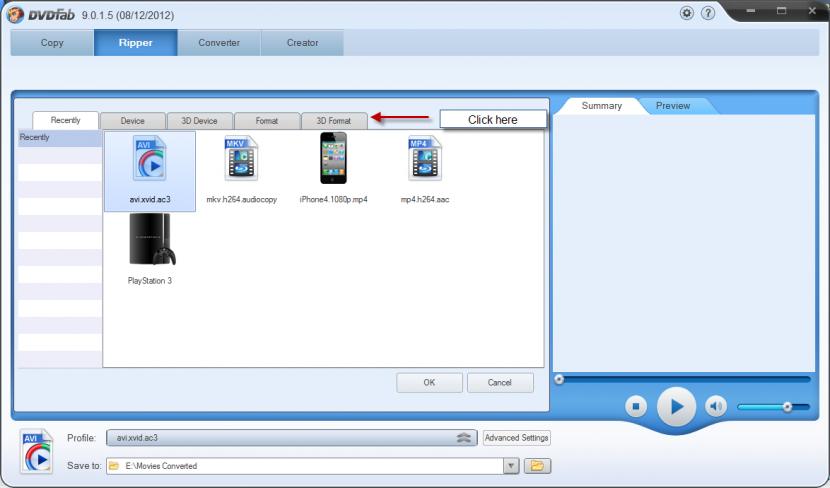Switch to the Ripper module tab
Screen dimensions: 830x488
coord(136,42)
